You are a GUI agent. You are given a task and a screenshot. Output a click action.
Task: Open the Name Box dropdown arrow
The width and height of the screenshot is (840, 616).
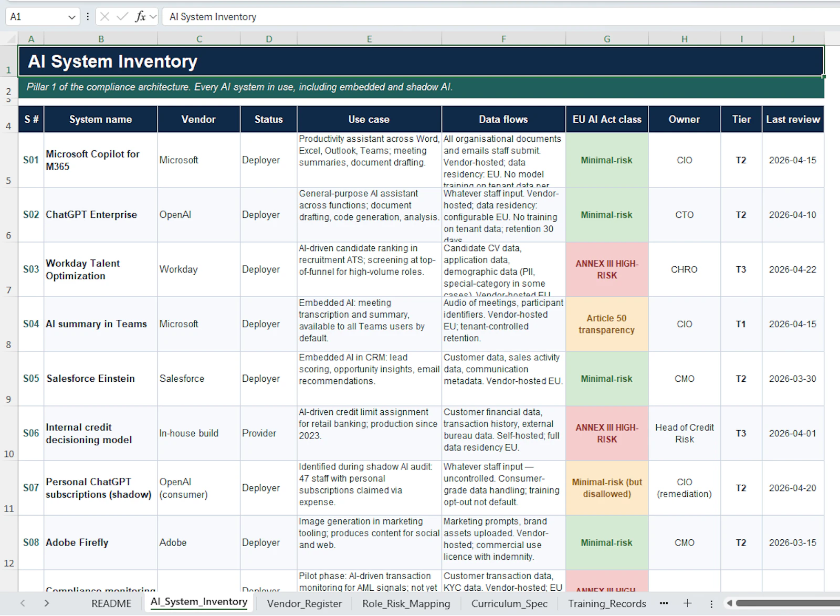(x=72, y=17)
